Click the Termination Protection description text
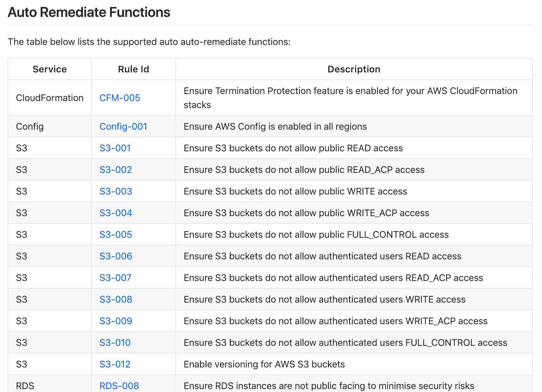This screenshot has height=392, width=542. [x=351, y=98]
